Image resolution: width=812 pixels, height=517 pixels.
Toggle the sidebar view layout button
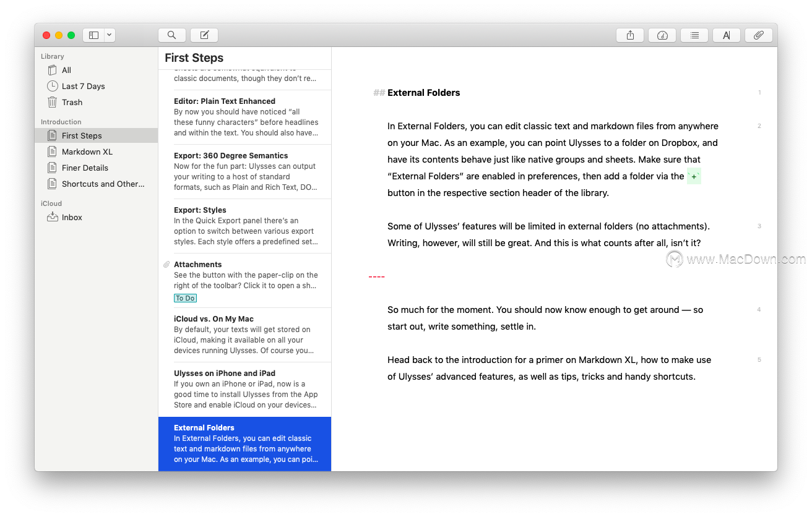[x=94, y=35]
